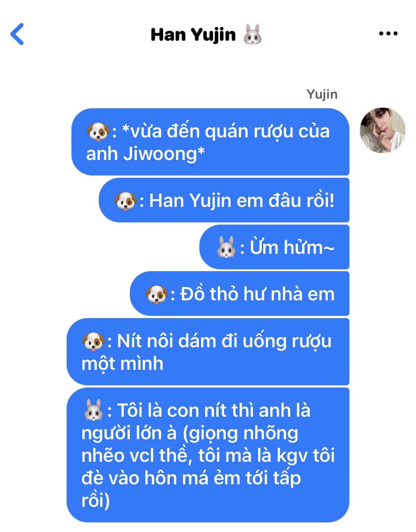Select the 'Đồ thỏ hư nhà em' message

[x=240, y=294]
